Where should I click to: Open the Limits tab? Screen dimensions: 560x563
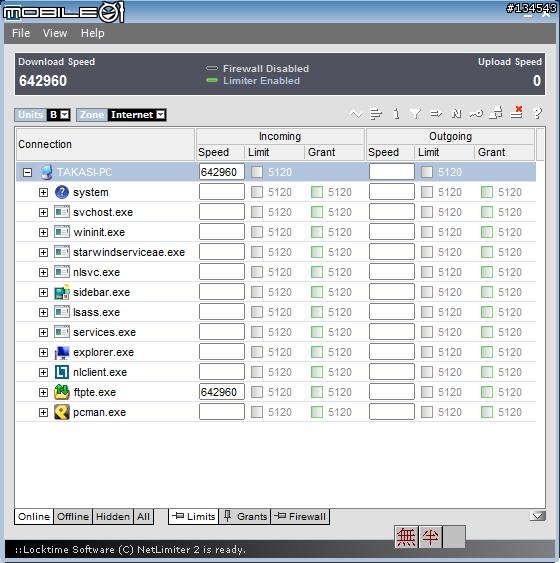pyautogui.click(x=193, y=517)
